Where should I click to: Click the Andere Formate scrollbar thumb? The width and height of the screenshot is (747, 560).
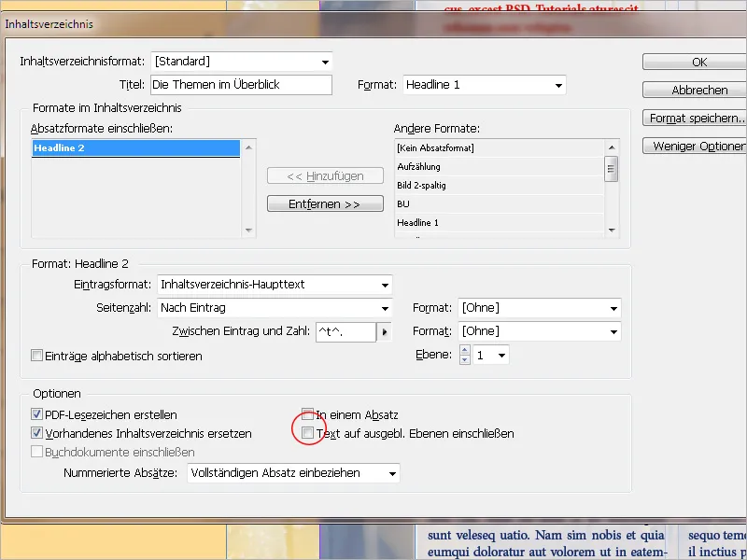[x=612, y=169]
